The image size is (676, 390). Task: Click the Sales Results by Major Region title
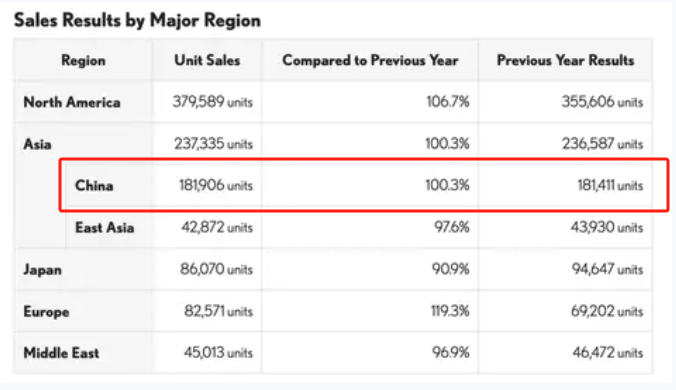point(137,20)
